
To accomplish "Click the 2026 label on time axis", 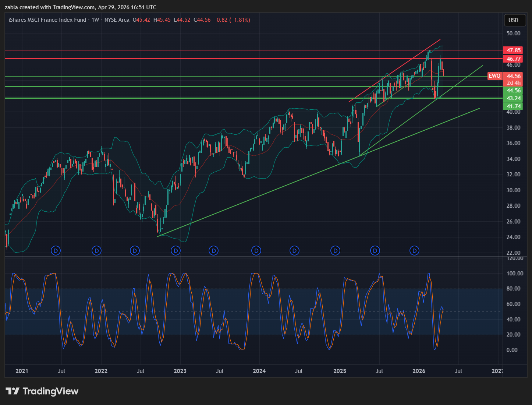I will point(419,371).
